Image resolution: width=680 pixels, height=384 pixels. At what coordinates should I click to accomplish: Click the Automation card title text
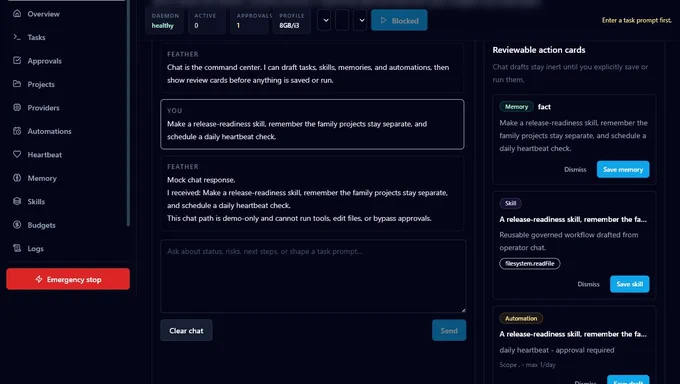click(x=573, y=334)
